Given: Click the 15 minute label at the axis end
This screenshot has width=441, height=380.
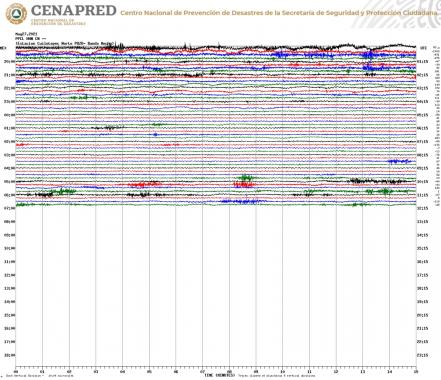Looking at the screenshot, I should pos(416,371).
